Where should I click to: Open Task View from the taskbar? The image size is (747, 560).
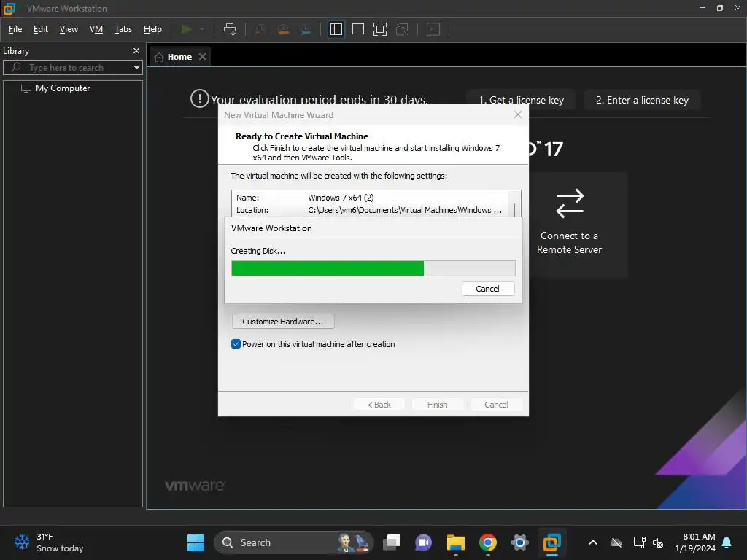[392, 542]
